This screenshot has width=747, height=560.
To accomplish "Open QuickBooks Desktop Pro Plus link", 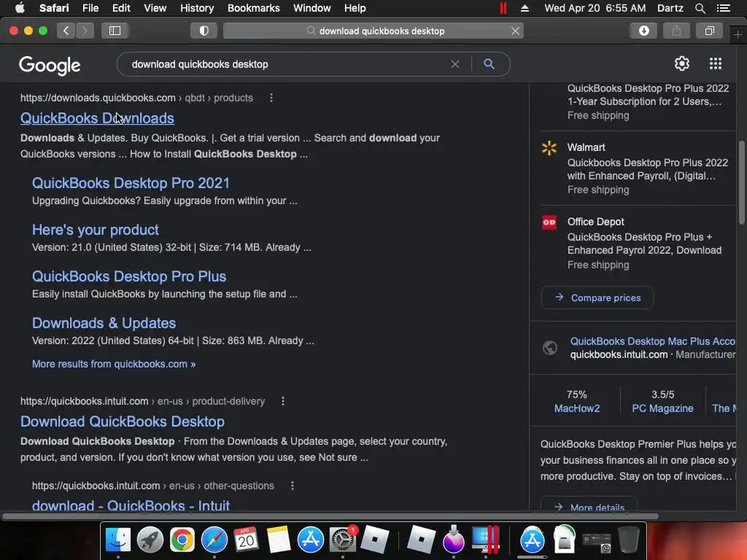I will coord(129,276).
